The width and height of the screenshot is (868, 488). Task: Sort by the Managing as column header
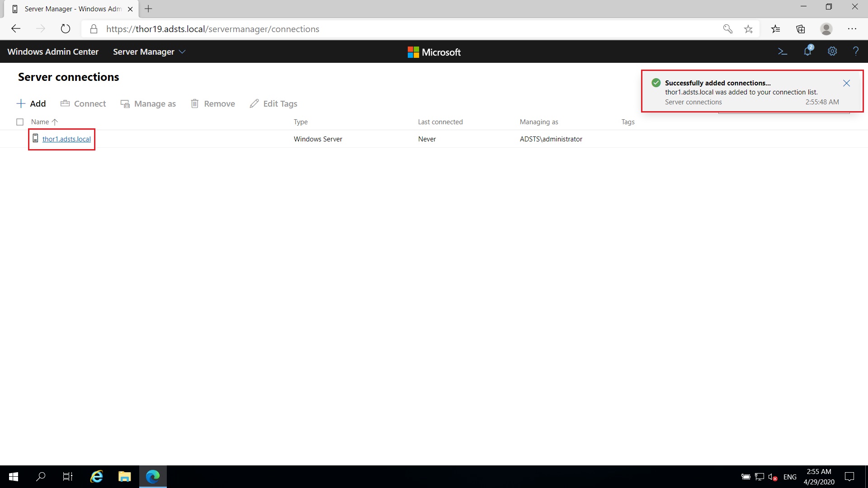coord(539,122)
